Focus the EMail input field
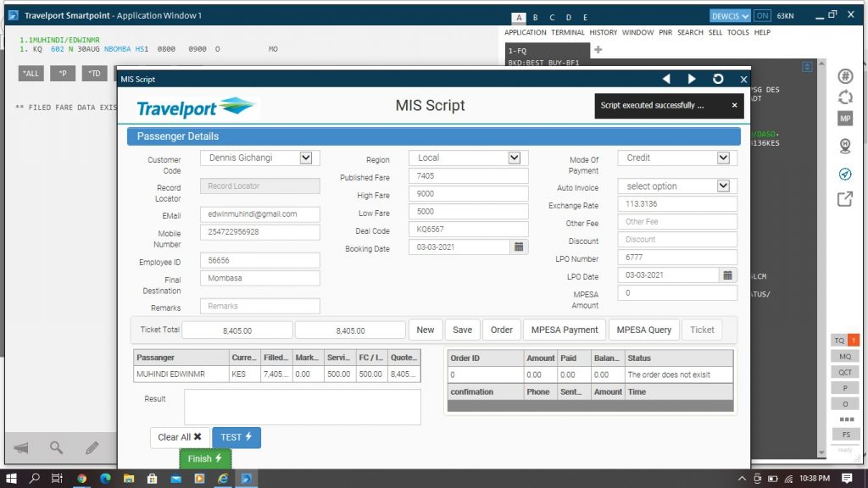 260,214
